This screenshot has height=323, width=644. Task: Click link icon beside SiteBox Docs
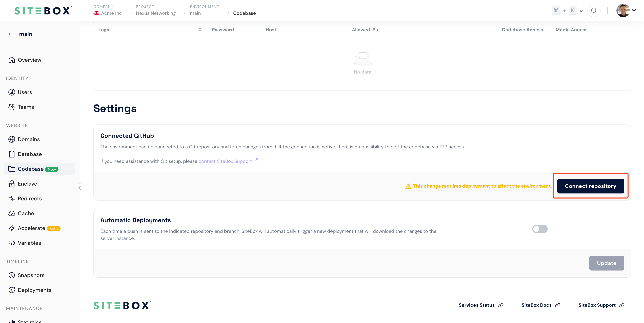click(558, 305)
